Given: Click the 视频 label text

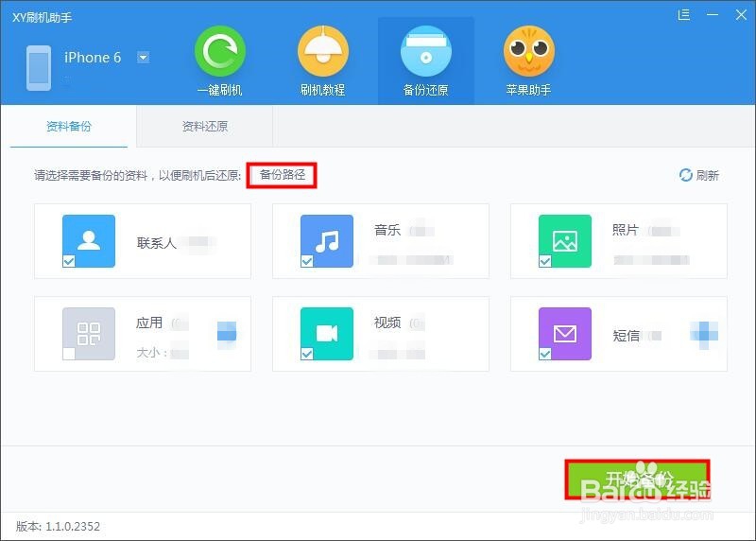Looking at the screenshot, I should pyautogui.click(x=387, y=323).
